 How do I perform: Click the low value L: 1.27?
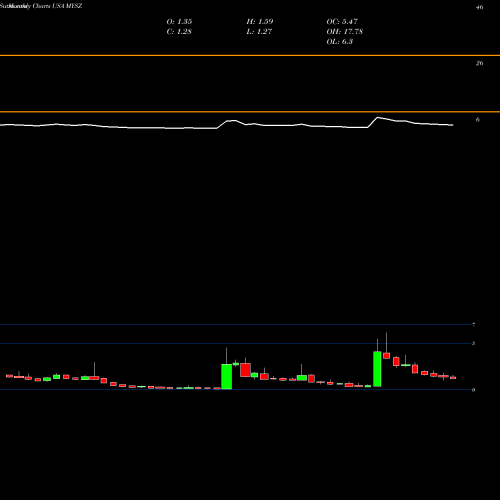259,31
